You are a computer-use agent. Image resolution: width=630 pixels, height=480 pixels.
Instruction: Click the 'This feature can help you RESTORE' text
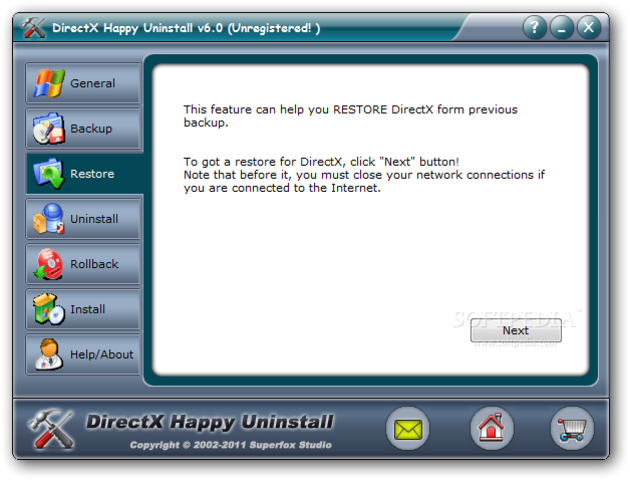285,109
